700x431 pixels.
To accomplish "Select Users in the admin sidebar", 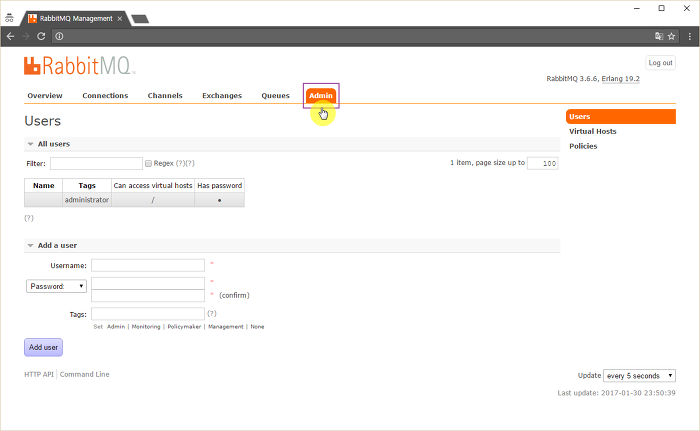I will coord(621,117).
